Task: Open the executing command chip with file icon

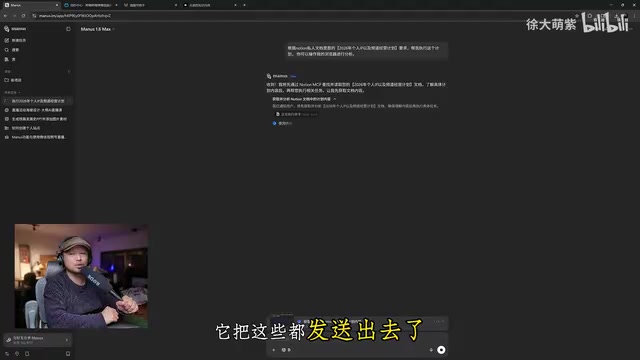Action: 297,114
